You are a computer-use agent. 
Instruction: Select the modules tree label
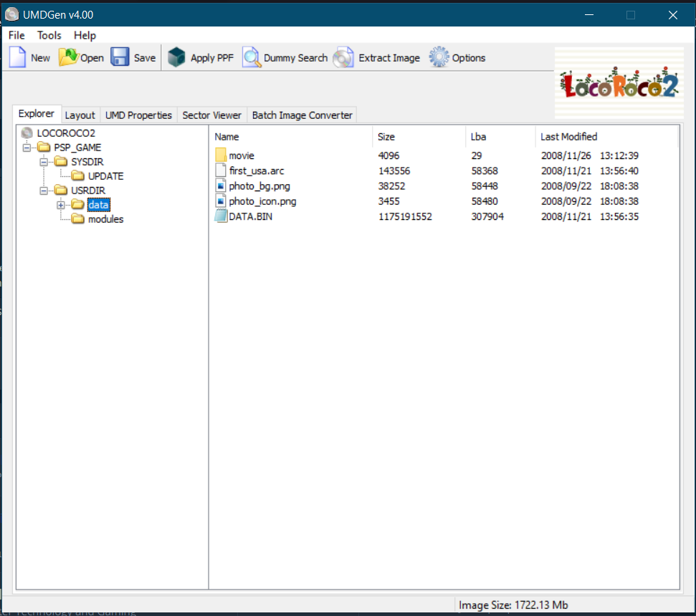(105, 219)
